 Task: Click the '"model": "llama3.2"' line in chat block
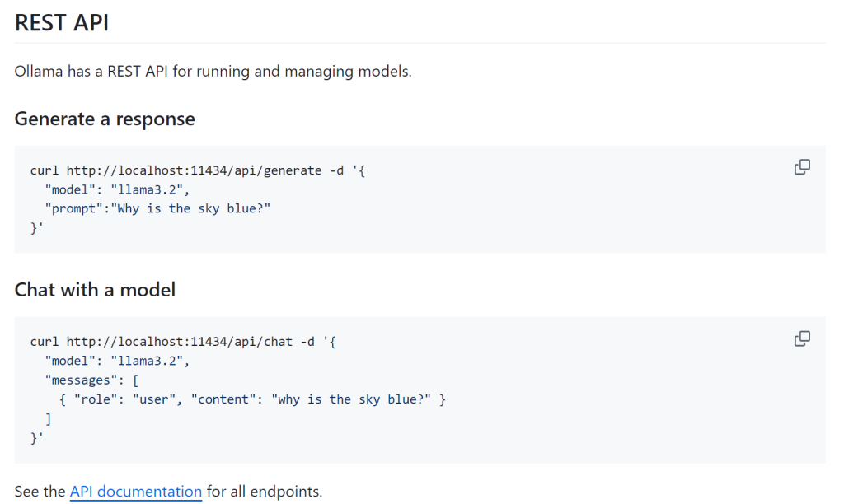click(x=117, y=361)
